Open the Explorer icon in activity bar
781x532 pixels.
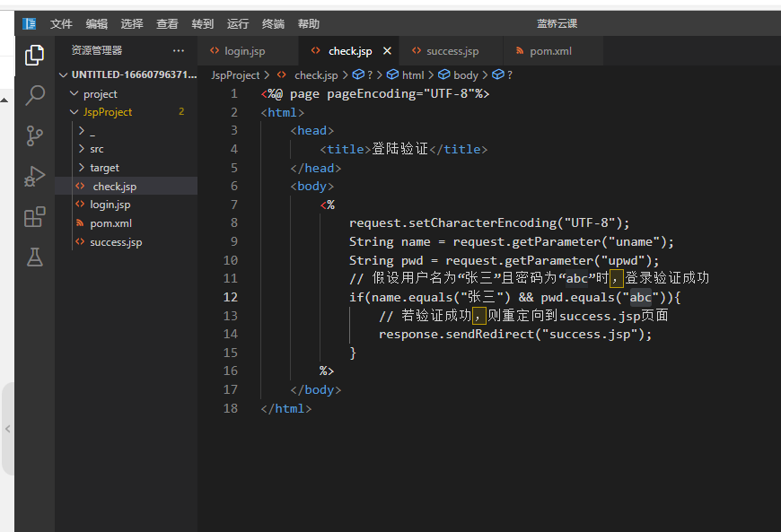pos(35,56)
